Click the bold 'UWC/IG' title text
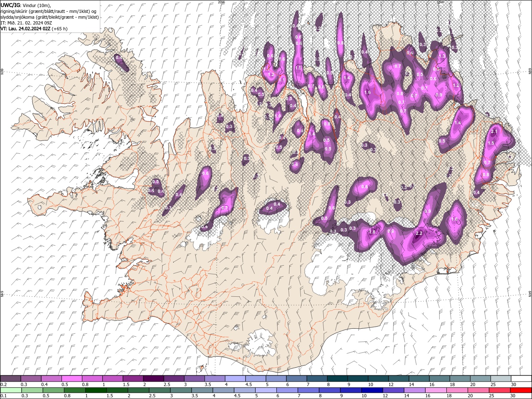The width and height of the screenshot is (532, 399). coord(10,5)
